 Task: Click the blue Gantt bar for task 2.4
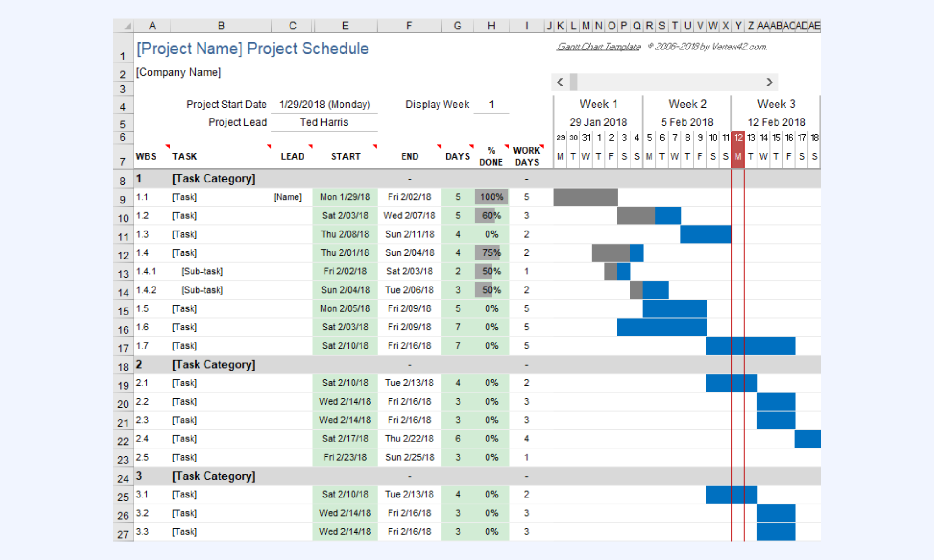click(x=807, y=439)
